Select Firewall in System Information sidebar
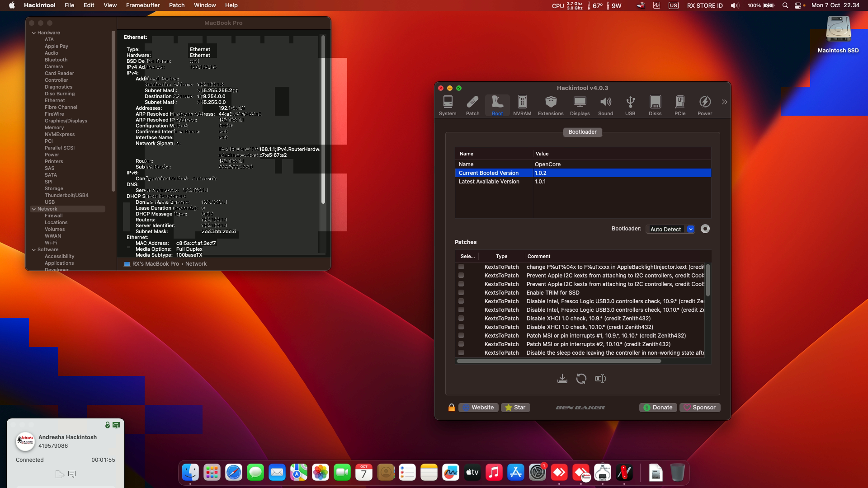868x488 pixels. (54, 216)
